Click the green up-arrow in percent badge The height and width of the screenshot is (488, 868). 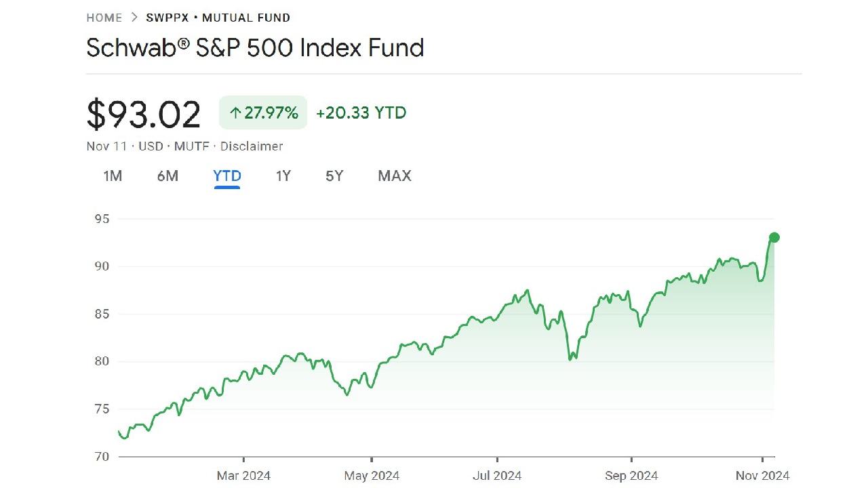pyautogui.click(x=235, y=113)
